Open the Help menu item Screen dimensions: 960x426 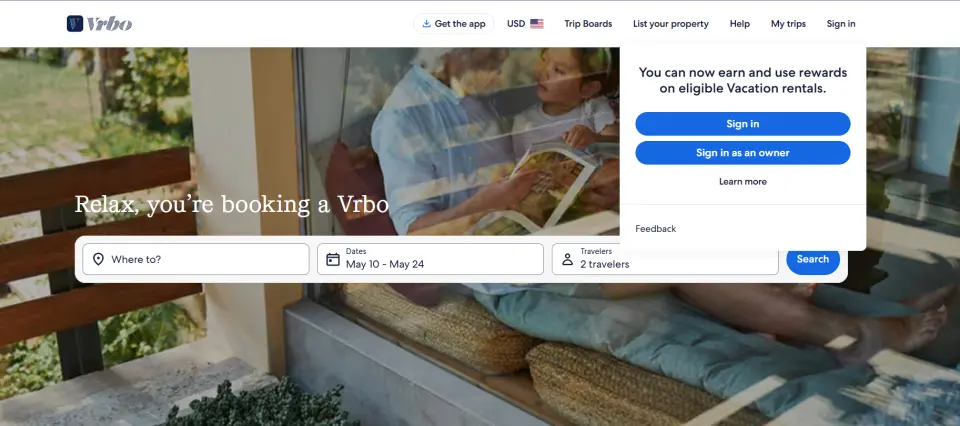pos(740,24)
